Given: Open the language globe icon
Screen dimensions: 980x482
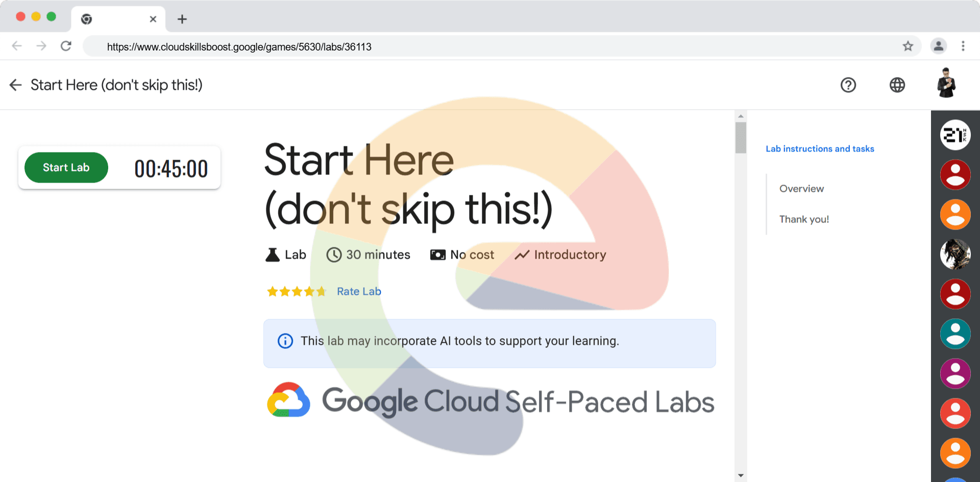Looking at the screenshot, I should 897,85.
